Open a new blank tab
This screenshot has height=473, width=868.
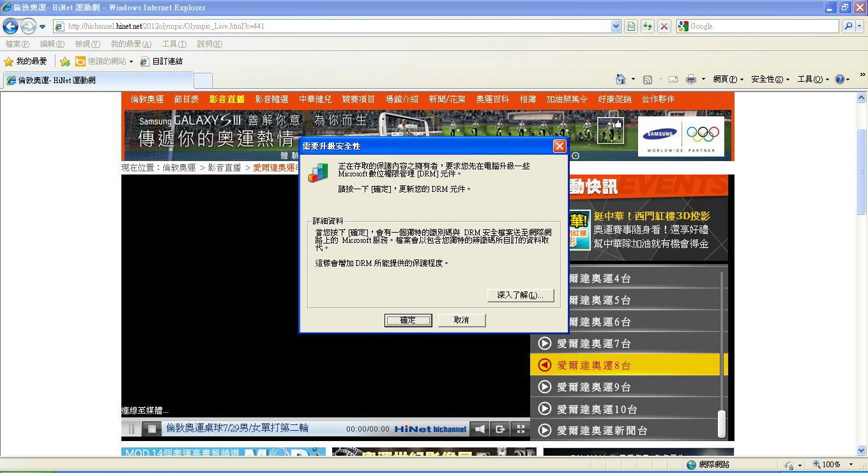pyautogui.click(x=203, y=81)
